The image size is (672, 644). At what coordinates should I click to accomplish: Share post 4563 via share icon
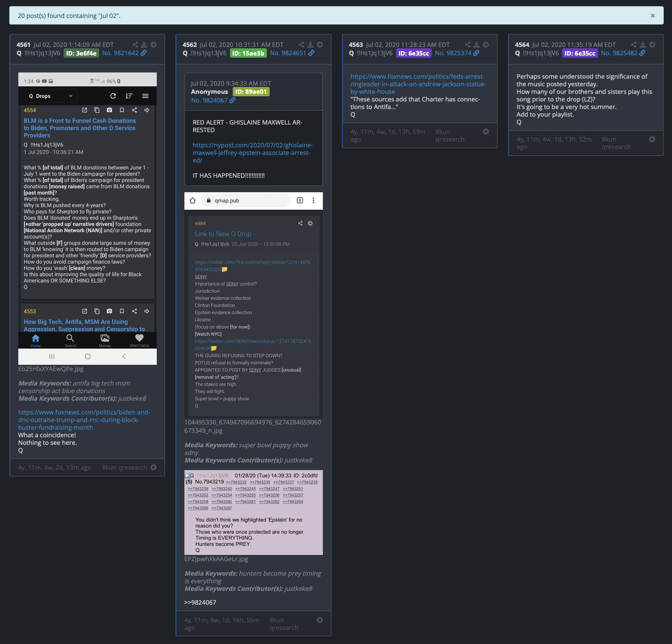pyautogui.click(x=468, y=45)
